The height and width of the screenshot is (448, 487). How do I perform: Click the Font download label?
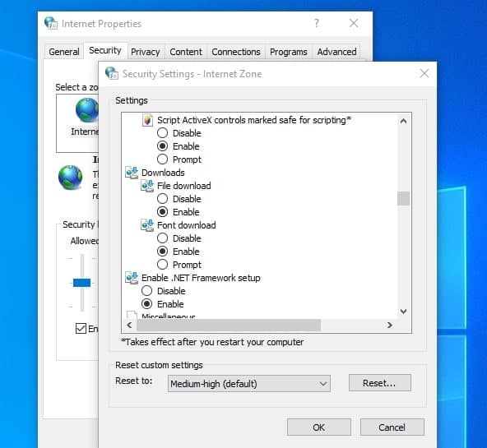tap(187, 225)
